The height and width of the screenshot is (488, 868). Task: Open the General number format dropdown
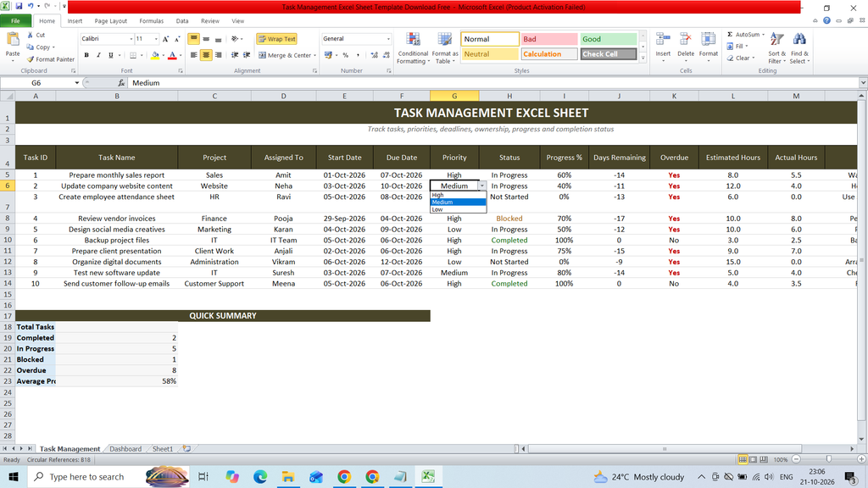(388, 39)
